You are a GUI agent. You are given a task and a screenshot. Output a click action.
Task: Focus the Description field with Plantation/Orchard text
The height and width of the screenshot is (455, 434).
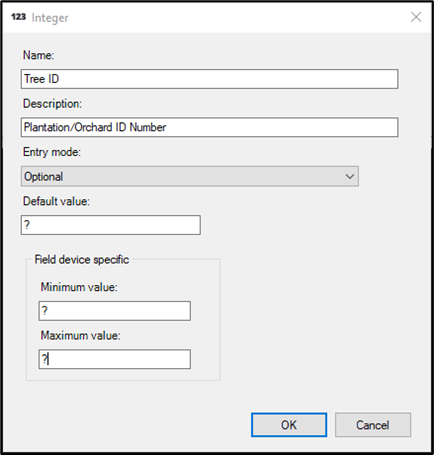pos(209,127)
